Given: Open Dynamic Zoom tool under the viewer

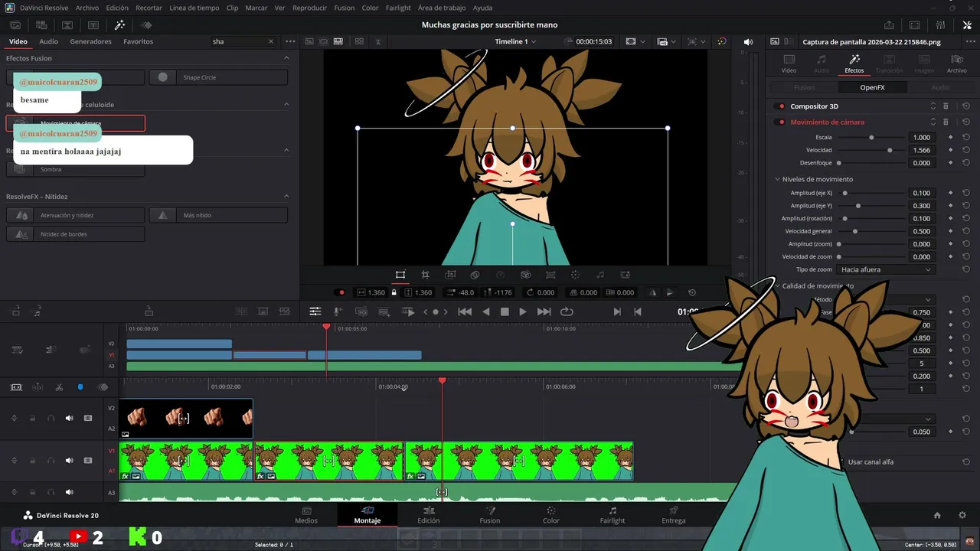Looking at the screenshot, I should 450,275.
